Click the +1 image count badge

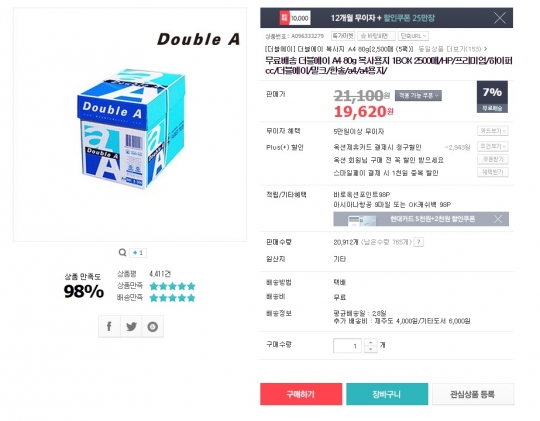138,253
